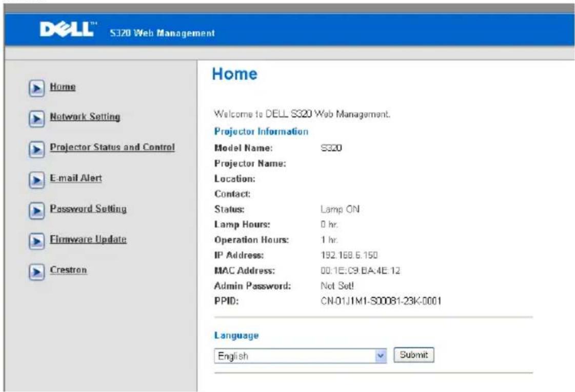Open the E-mail Alert page
The width and height of the screenshot is (575, 392).
click(76, 178)
